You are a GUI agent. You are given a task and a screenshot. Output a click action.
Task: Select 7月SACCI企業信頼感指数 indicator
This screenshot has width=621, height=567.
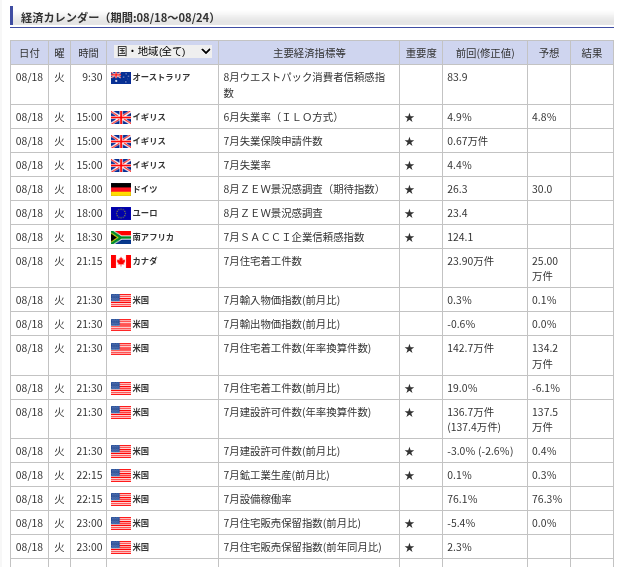point(294,237)
